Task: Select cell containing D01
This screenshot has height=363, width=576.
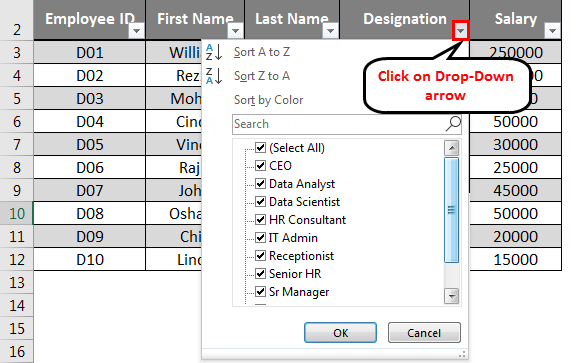Action: click(90, 53)
